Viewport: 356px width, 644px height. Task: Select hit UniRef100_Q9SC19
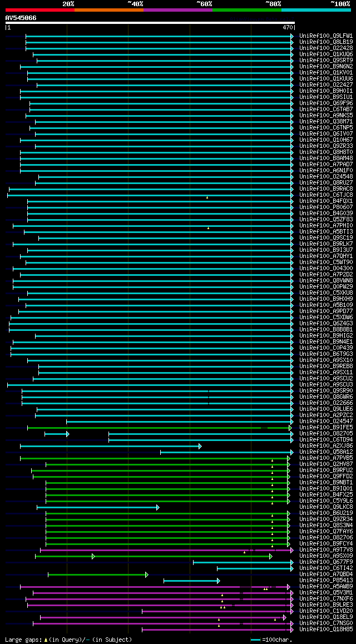[326, 238]
